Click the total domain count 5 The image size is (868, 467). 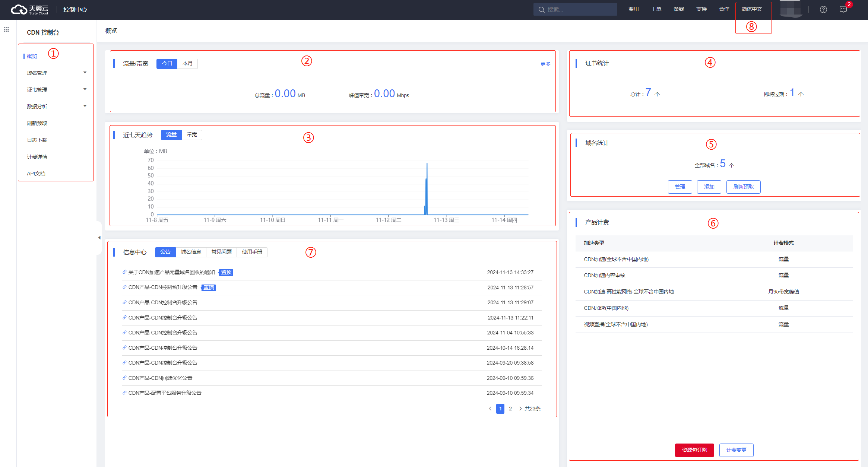[723, 163]
